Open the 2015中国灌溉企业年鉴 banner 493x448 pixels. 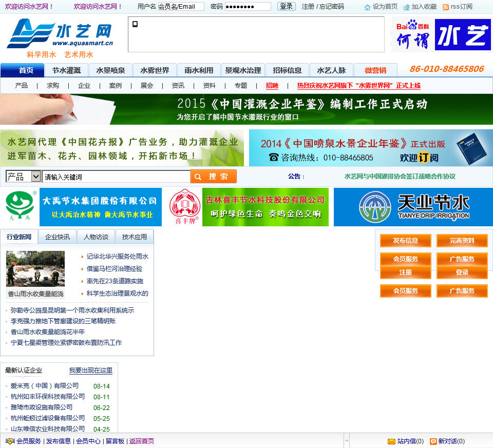tap(246, 109)
